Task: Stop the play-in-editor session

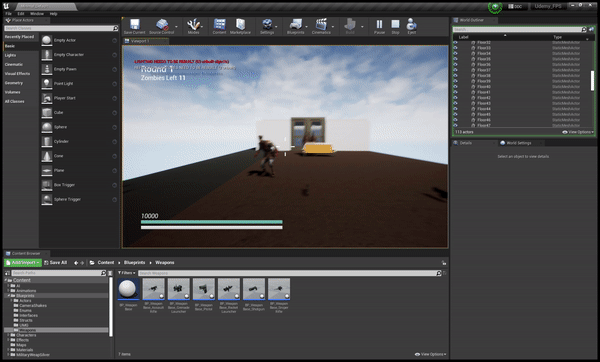Action: point(395,24)
